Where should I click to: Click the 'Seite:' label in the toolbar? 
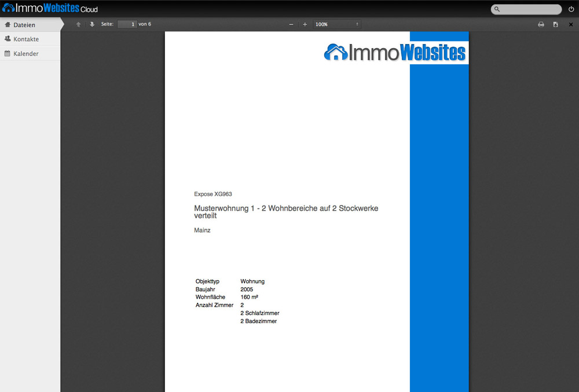tap(108, 24)
